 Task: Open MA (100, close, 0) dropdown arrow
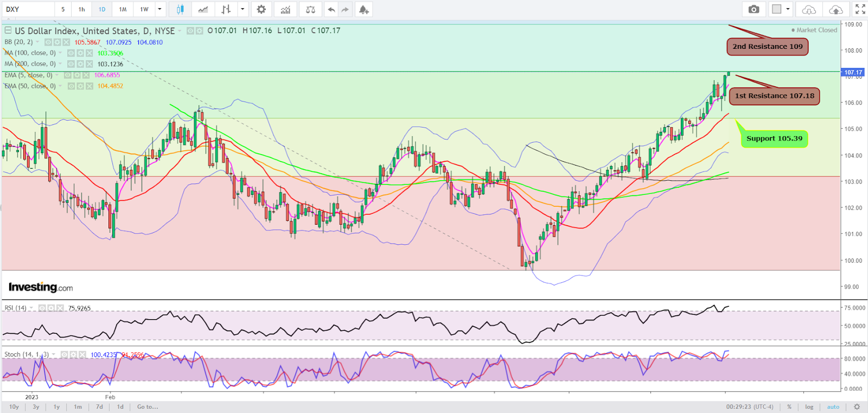pos(60,53)
